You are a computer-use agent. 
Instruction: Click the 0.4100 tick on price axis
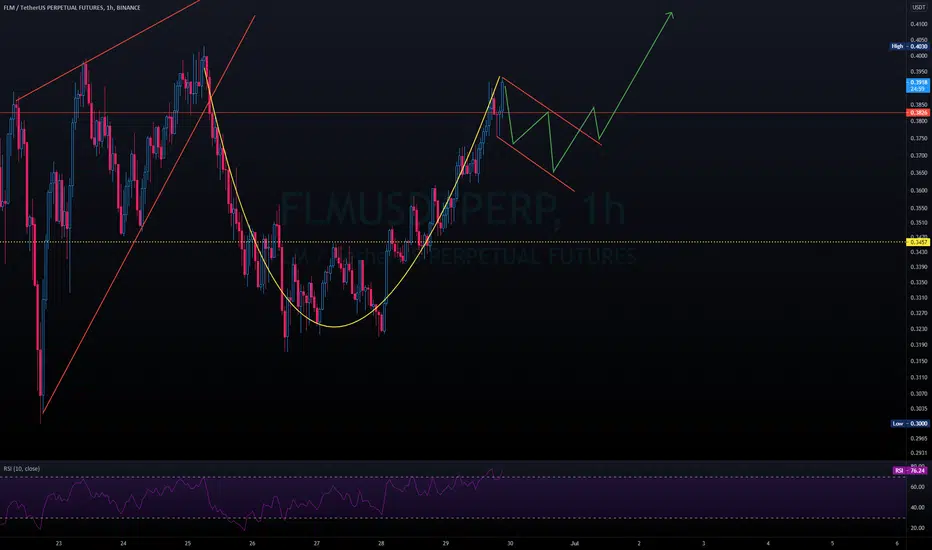[x=919, y=24]
